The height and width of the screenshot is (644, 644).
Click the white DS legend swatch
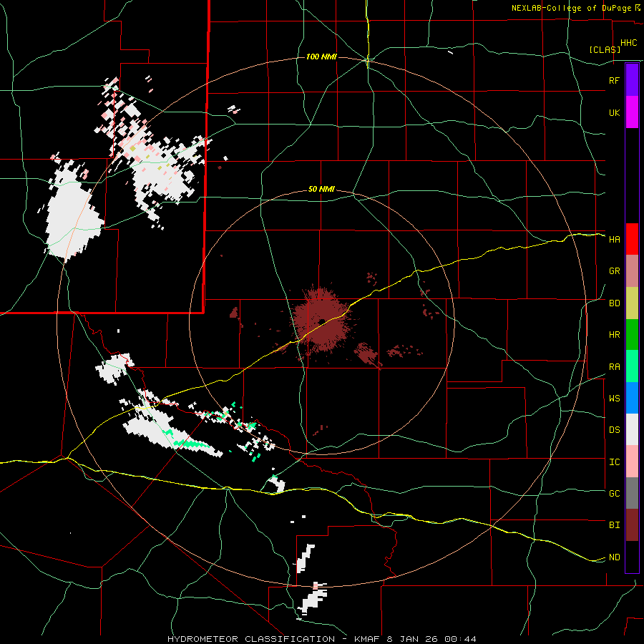click(x=632, y=429)
